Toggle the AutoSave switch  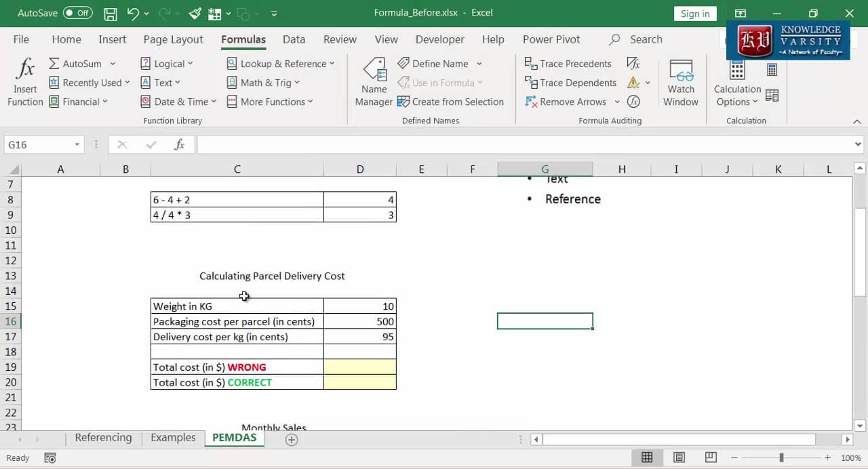(77, 14)
